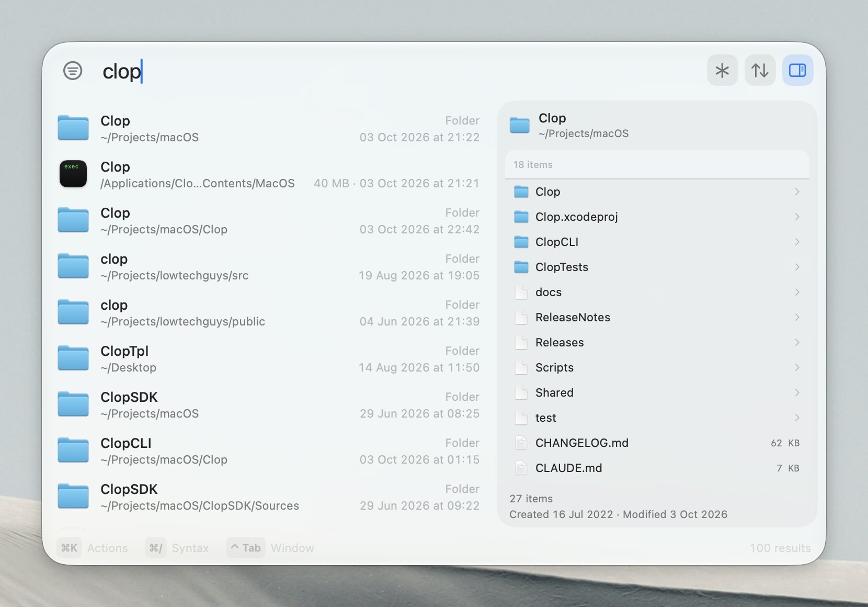Click the Clop folder icon in preview header
Screen dimensions: 868x607
pyautogui.click(x=520, y=126)
